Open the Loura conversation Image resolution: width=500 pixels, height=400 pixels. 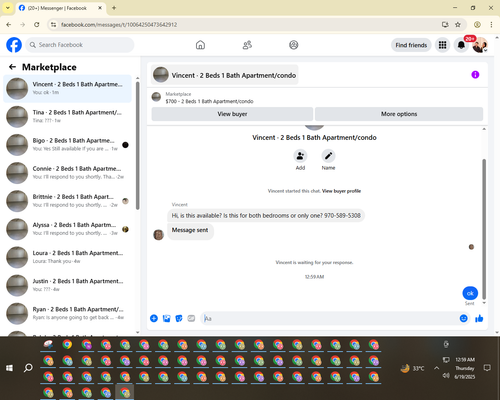click(67, 257)
